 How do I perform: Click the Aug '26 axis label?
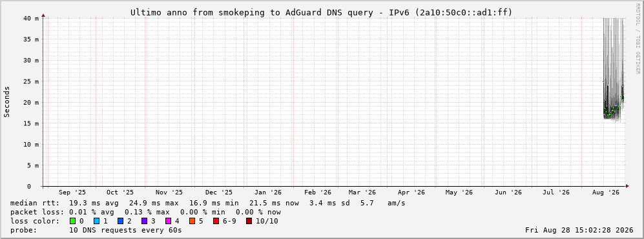pyautogui.click(x=606, y=192)
